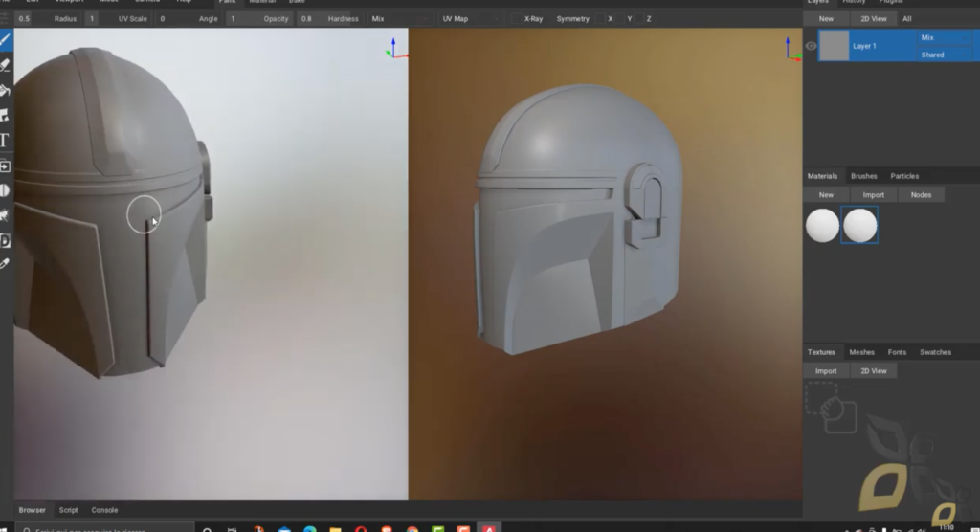Screen dimensions: 980x532
Task: Open the All layers filter dropdown
Action: click(937, 19)
